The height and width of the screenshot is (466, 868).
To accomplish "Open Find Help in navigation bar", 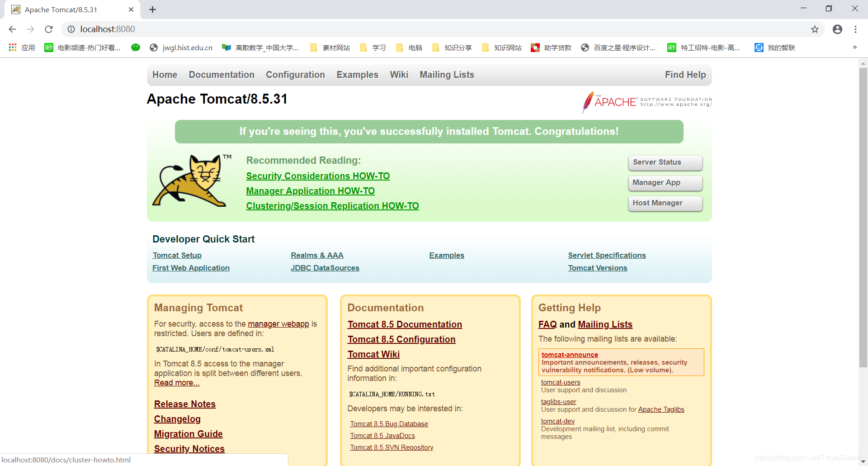I will point(685,75).
